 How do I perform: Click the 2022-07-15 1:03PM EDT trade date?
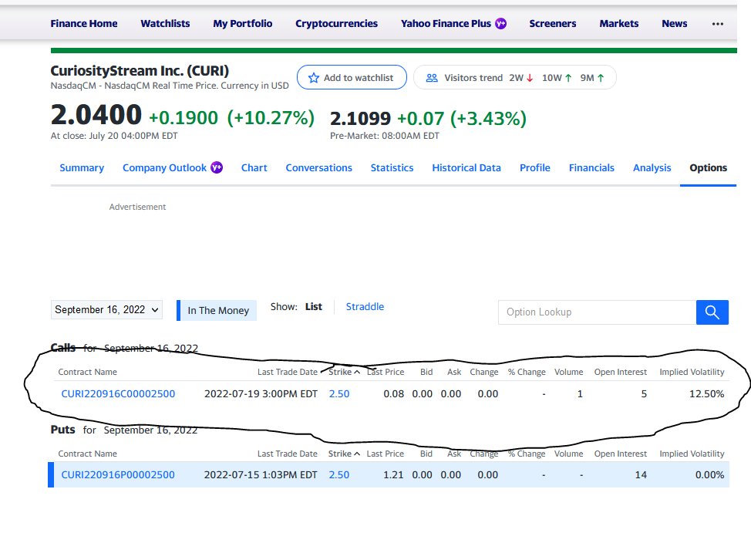[x=261, y=474]
